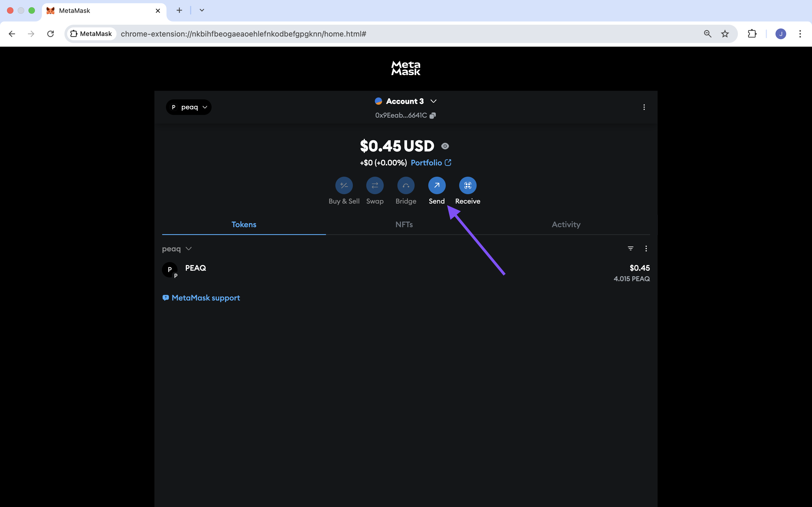Bookmark this page with the star

[725, 34]
